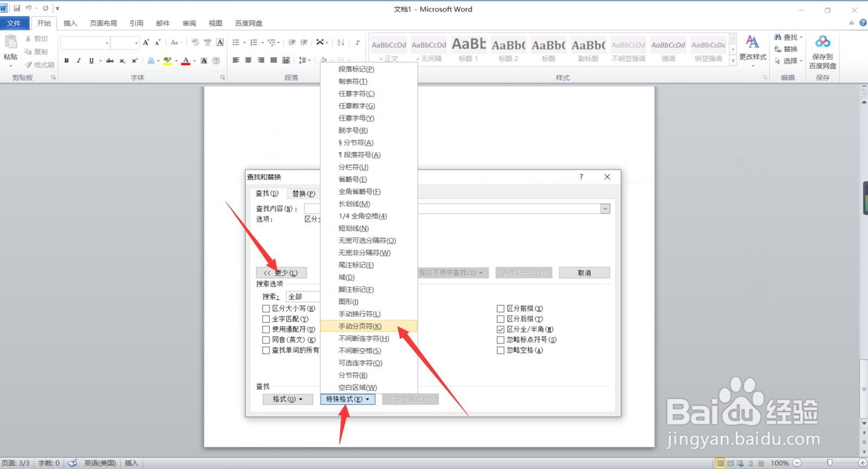The height and width of the screenshot is (469, 868).
Task: Open the font size dropdown
Action: [136, 42]
